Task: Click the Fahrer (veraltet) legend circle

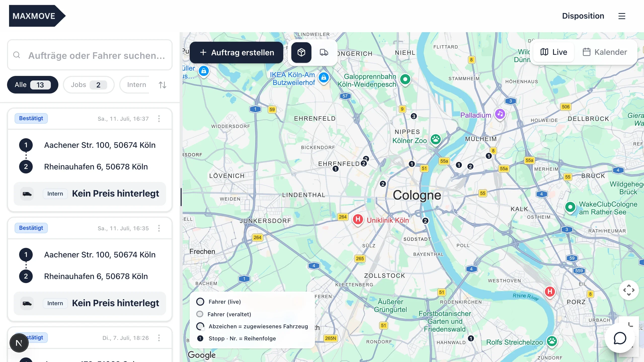Action: [x=200, y=314]
